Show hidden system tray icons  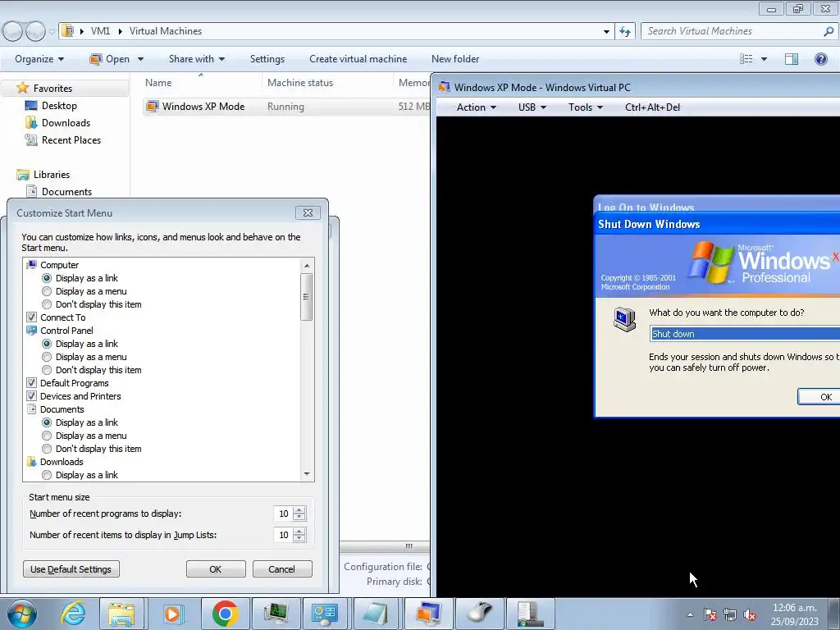click(x=690, y=614)
